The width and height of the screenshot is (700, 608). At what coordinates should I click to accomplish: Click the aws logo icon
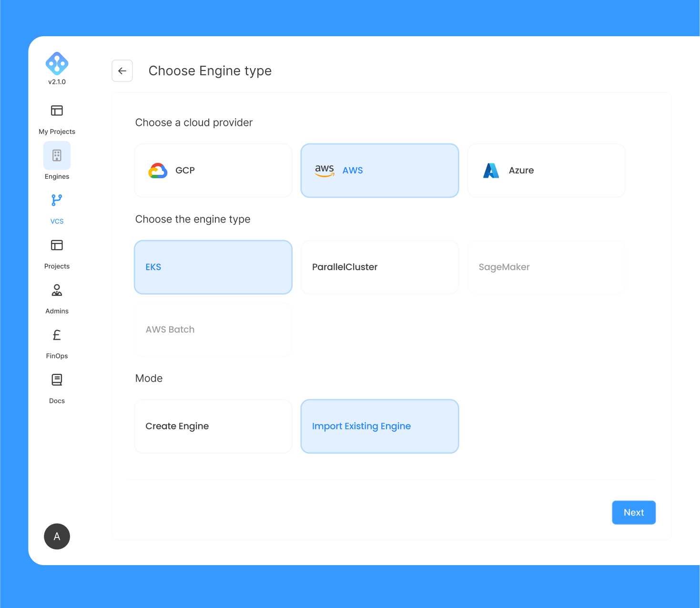325,171
